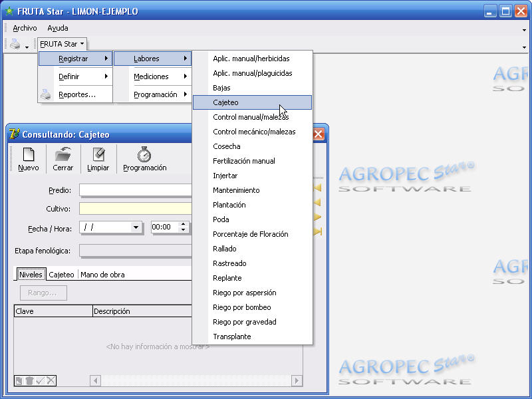The width and height of the screenshot is (532, 399).
Task: Choose Injertar from the labor list
Action: click(x=252, y=176)
